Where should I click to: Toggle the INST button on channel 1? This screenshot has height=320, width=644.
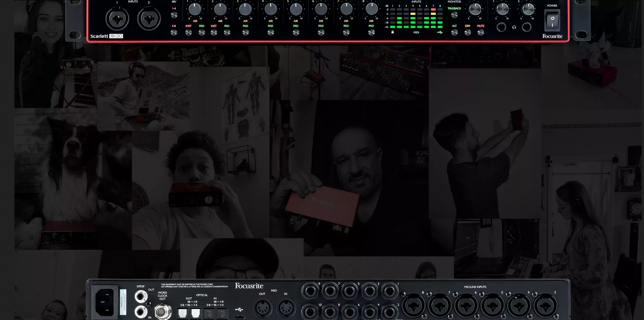tap(188, 33)
